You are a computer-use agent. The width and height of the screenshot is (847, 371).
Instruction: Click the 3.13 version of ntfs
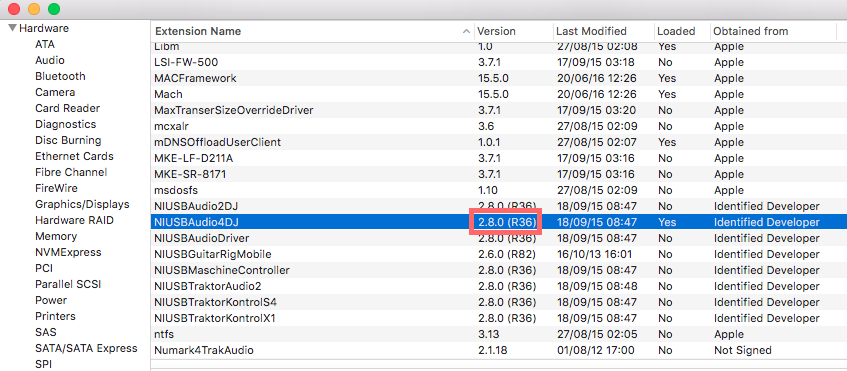click(x=488, y=334)
